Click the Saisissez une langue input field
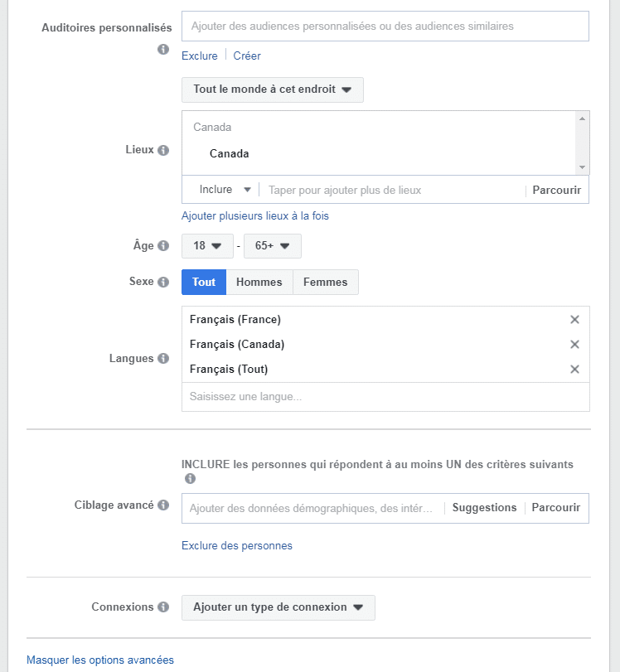Viewport: 620px width, 672px height. click(x=385, y=397)
